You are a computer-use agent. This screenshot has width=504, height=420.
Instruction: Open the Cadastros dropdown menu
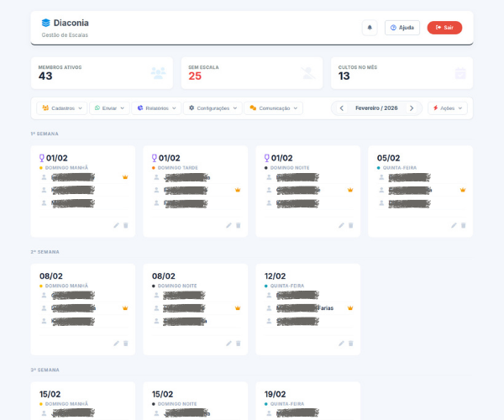pyautogui.click(x=62, y=108)
